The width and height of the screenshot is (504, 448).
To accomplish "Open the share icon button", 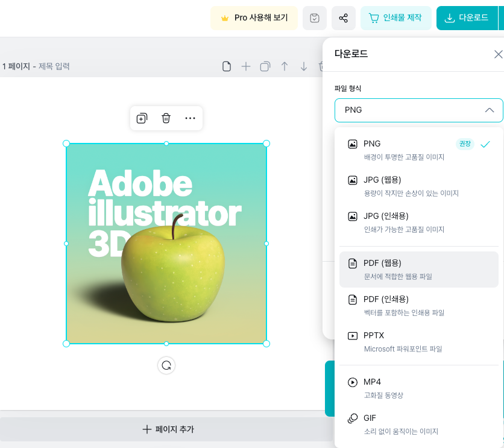I will point(343,18).
